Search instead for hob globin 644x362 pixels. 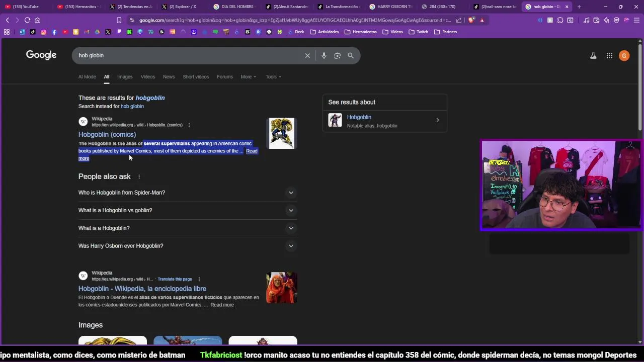tap(132, 107)
